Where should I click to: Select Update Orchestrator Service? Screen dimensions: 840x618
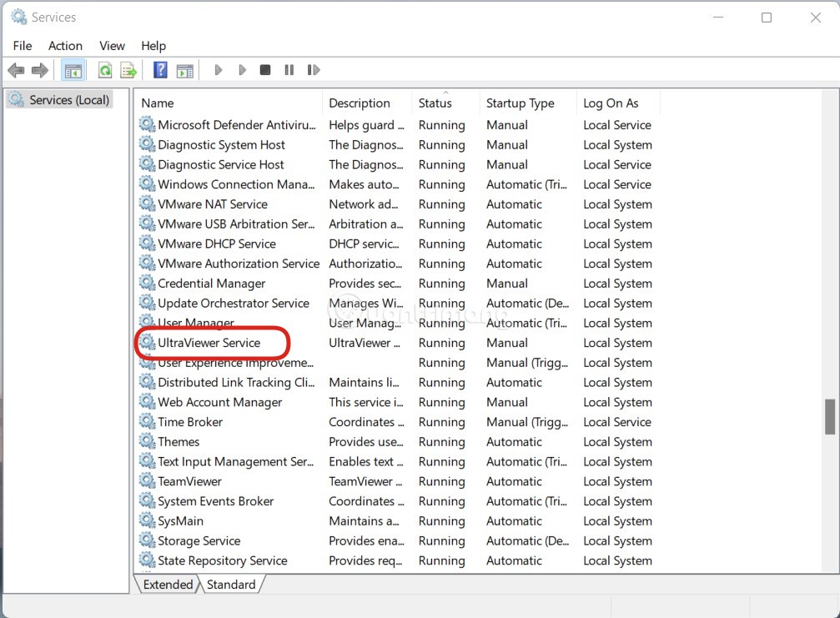[x=396, y=303]
